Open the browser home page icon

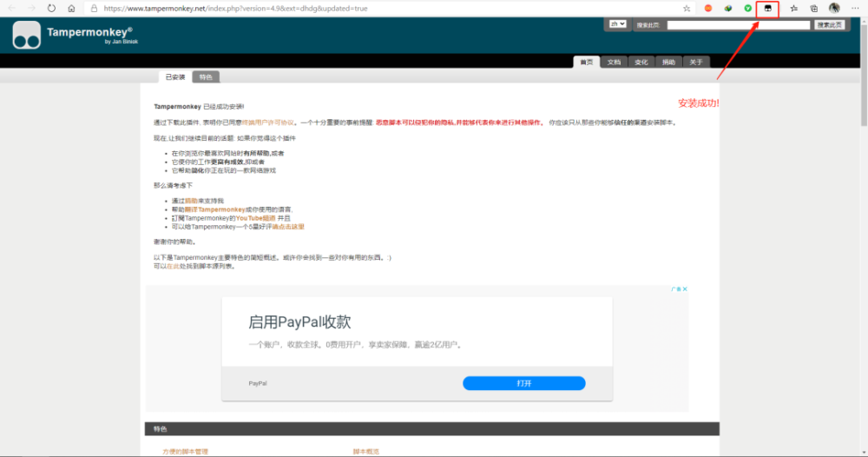coord(71,9)
